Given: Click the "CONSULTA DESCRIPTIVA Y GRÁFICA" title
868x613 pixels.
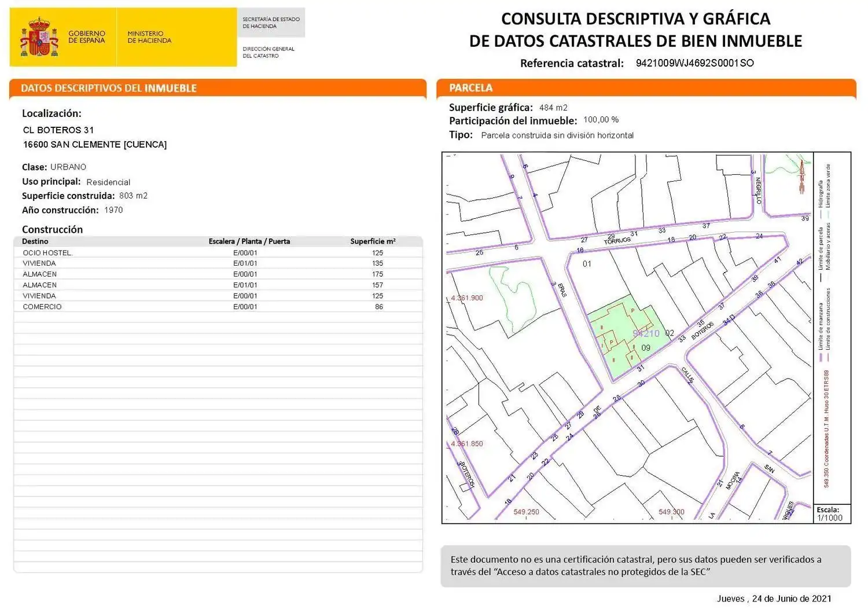Looking at the screenshot, I should (x=635, y=19).
